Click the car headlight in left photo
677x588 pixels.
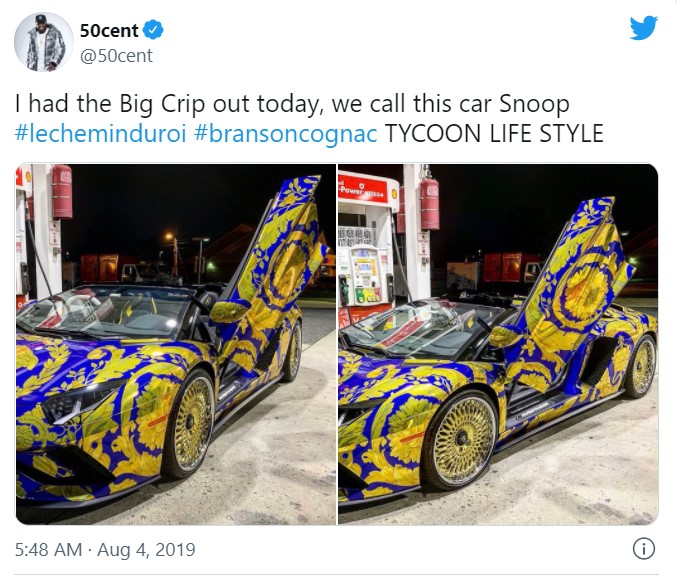coord(77,404)
